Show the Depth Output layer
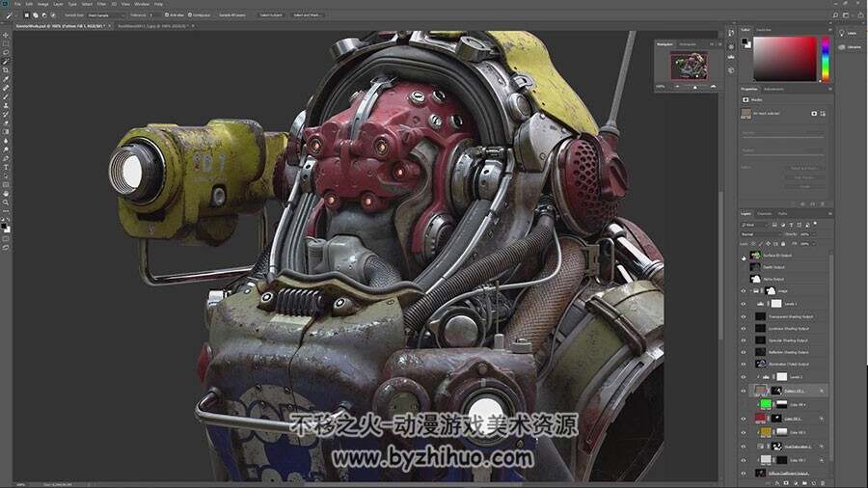The height and width of the screenshot is (488, 868). pos(744,267)
